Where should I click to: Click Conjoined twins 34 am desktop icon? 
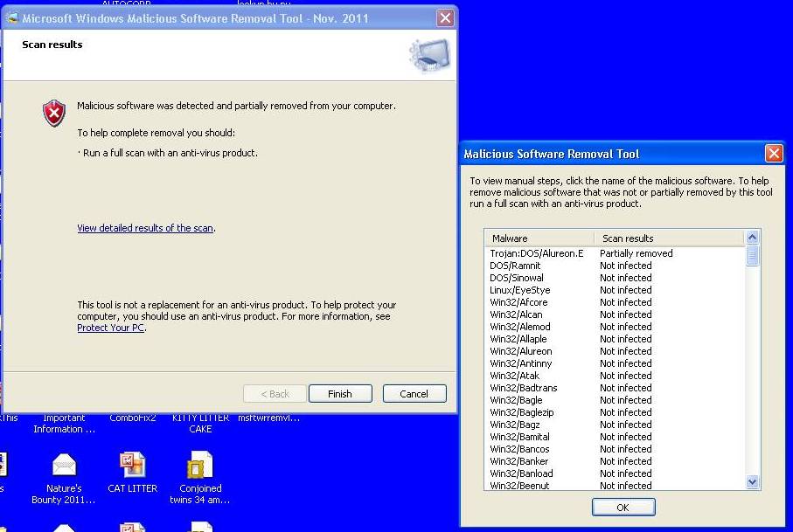click(x=199, y=479)
